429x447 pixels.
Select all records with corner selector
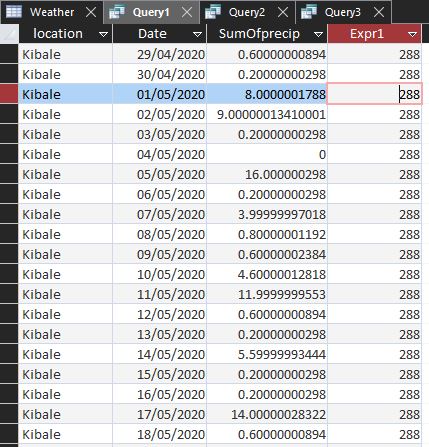tap(9, 34)
